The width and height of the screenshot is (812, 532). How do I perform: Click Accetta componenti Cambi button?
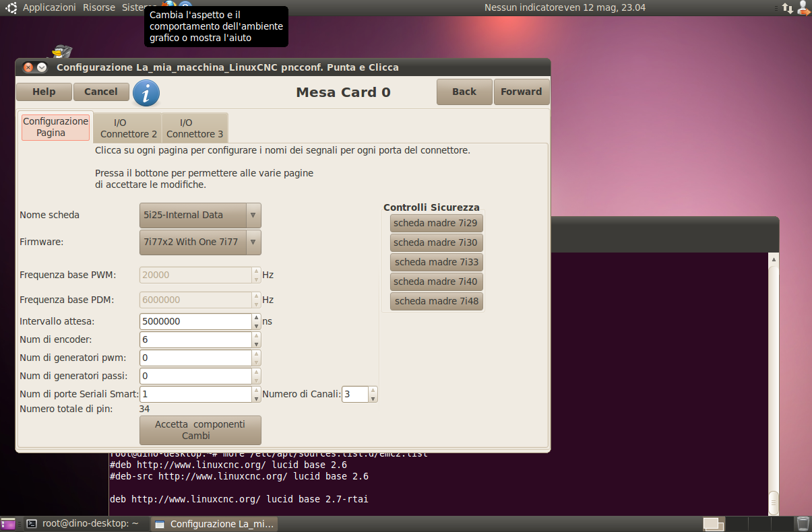(x=200, y=430)
